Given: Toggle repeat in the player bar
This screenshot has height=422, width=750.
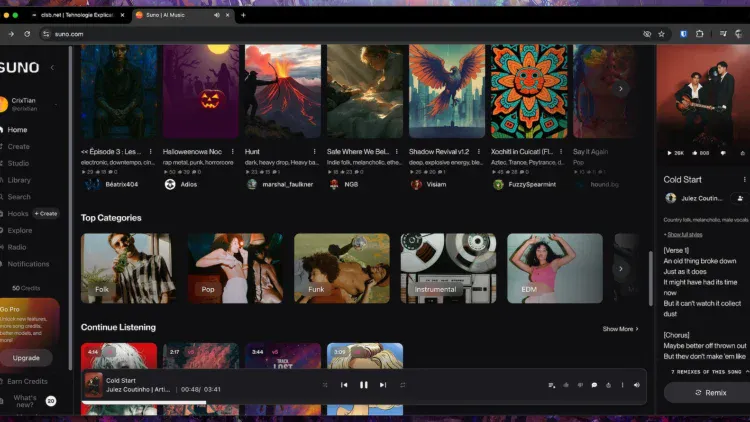Looking at the screenshot, I should [x=402, y=384].
